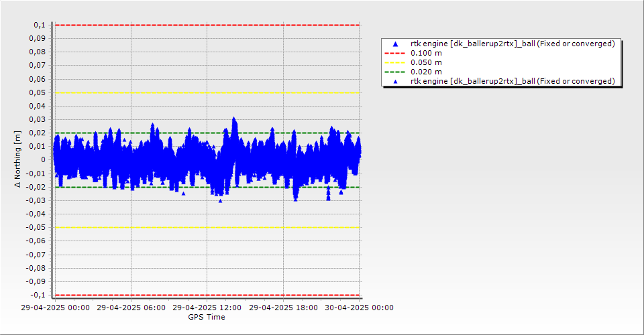Click the 30-04-2025 00:00 time axis label
The height and width of the screenshot is (335, 644).
(359, 308)
